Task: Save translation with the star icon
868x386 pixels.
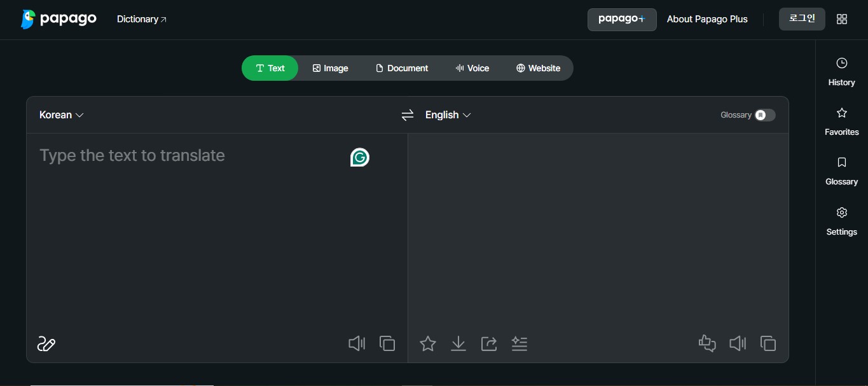Action: pyautogui.click(x=428, y=344)
